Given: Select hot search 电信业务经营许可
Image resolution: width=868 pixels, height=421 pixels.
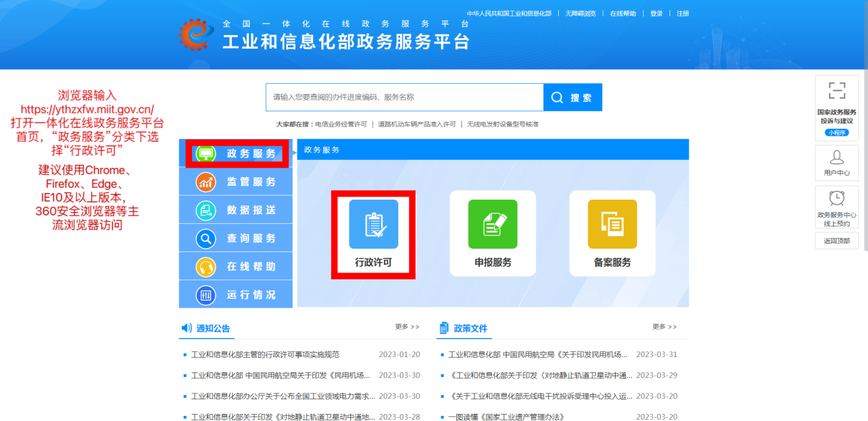Looking at the screenshot, I should [x=341, y=124].
